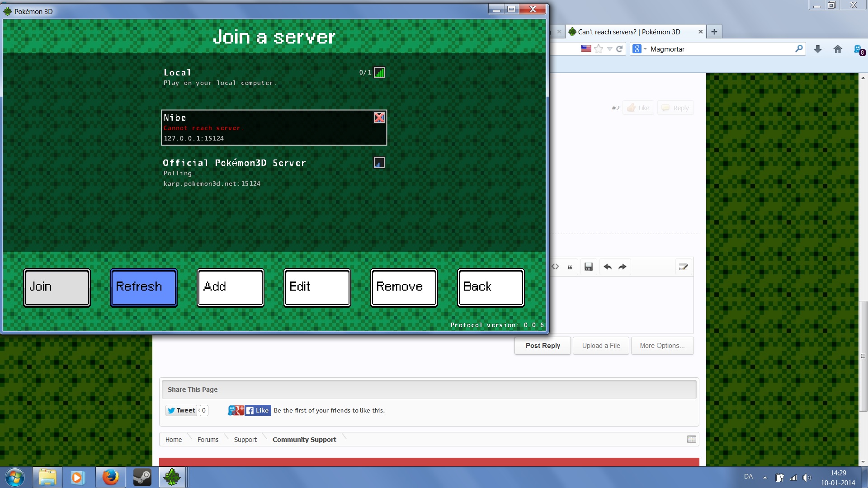Click the volume icon in system tray
The image size is (868, 488).
pyautogui.click(x=807, y=477)
